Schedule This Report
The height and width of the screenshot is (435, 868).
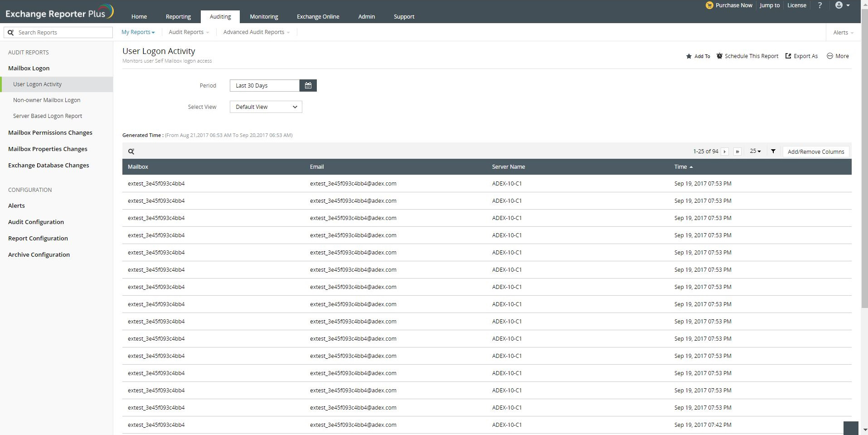[747, 56]
